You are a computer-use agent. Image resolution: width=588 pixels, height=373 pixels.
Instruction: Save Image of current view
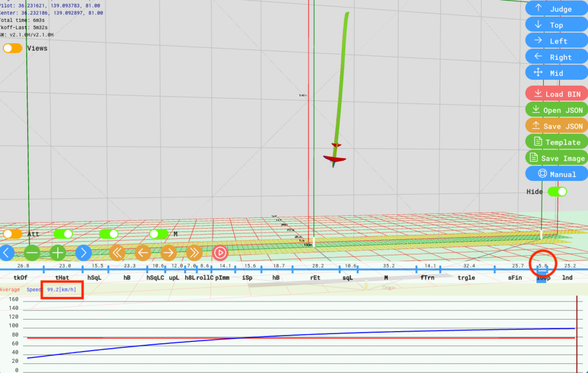[x=556, y=158]
